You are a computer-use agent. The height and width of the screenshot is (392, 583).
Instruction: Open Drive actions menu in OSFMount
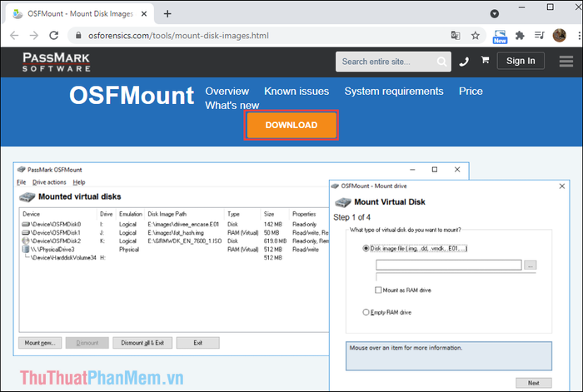[x=49, y=182]
